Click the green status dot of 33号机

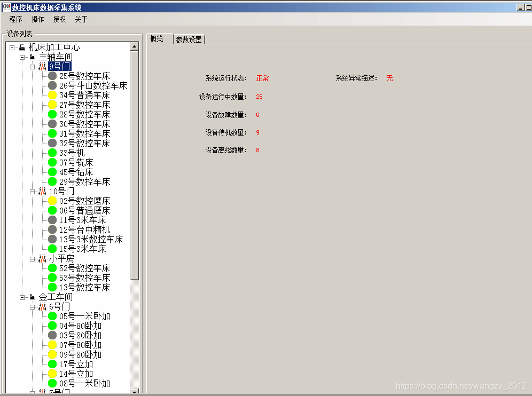(52, 153)
